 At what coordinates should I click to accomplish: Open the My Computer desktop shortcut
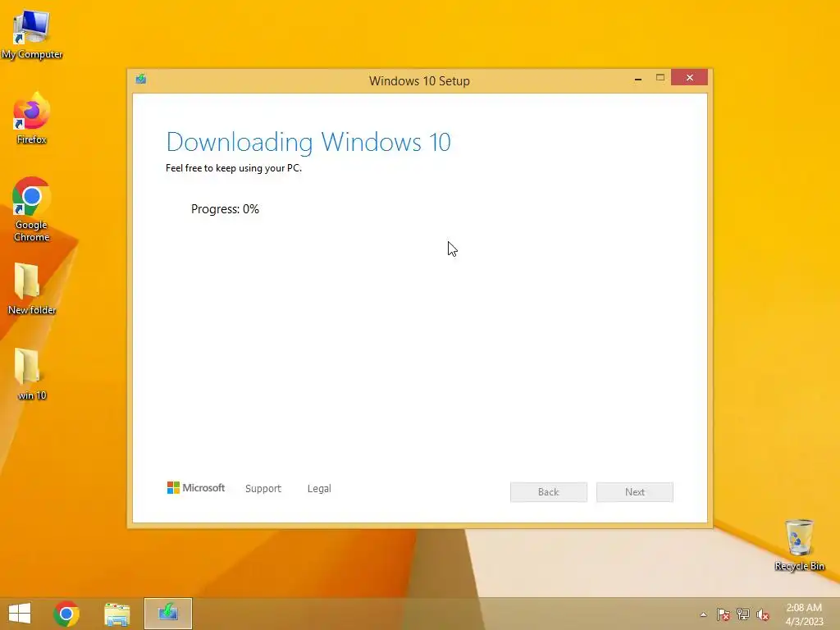pos(32,34)
